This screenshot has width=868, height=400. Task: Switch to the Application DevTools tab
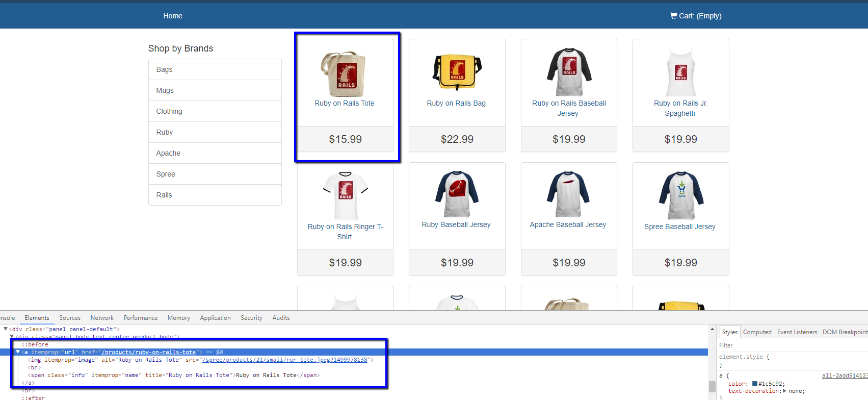coord(215,318)
